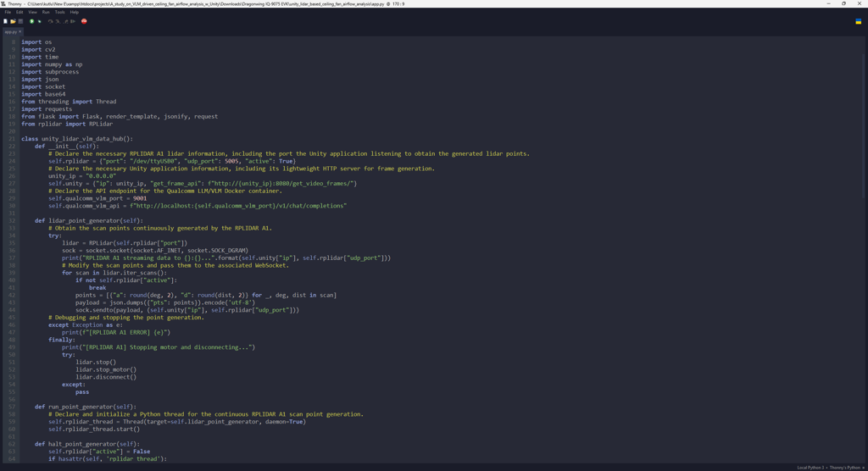
Task: Restore down the Thonny window
Action: 843,4
